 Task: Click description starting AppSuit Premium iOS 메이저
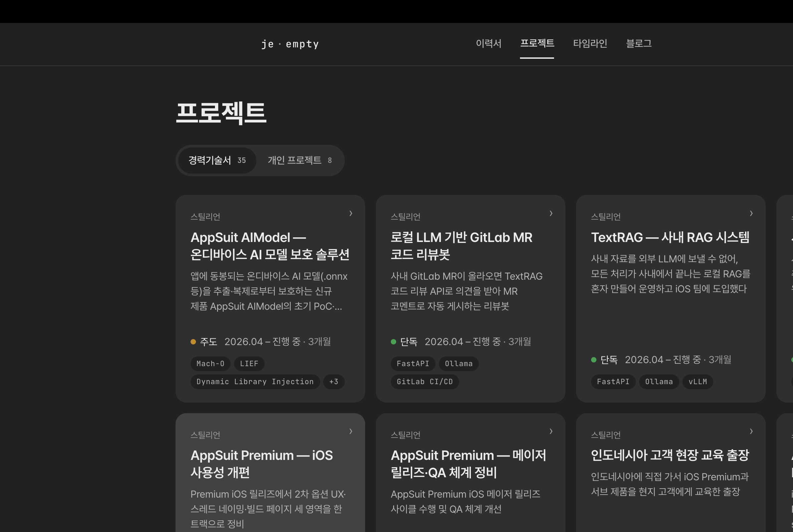[466, 502]
